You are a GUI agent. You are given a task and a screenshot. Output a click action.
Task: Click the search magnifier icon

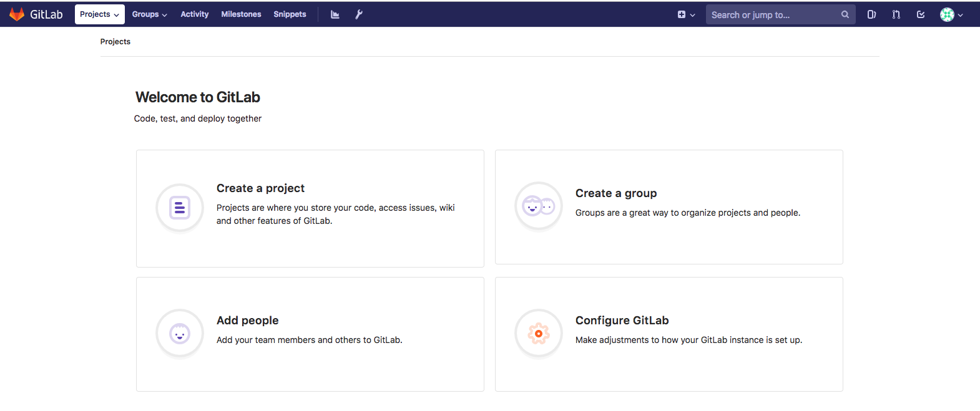coord(845,14)
